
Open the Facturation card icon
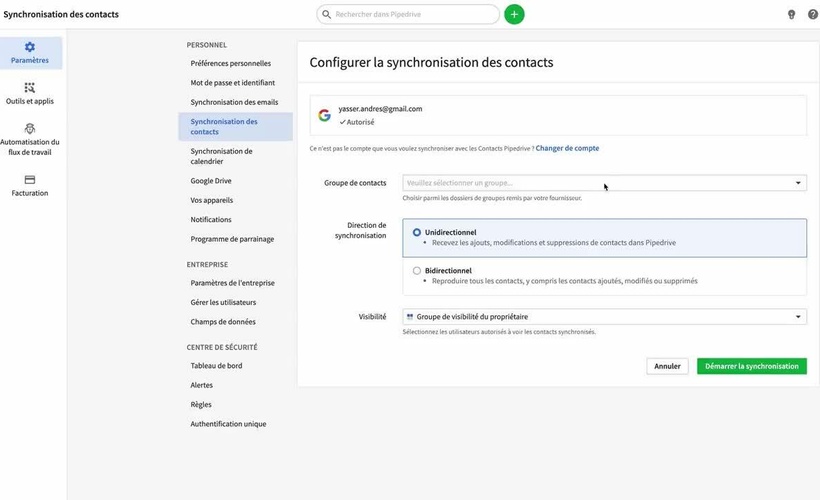(30, 180)
